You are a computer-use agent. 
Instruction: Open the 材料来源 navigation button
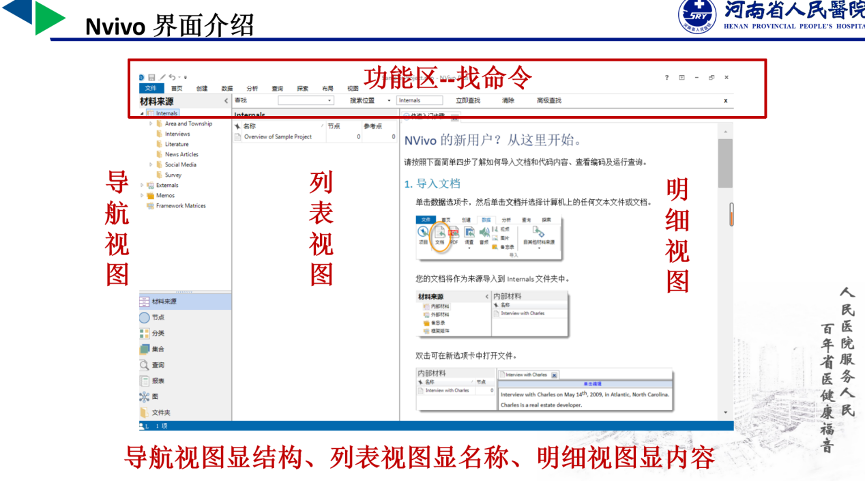click(x=184, y=302)
